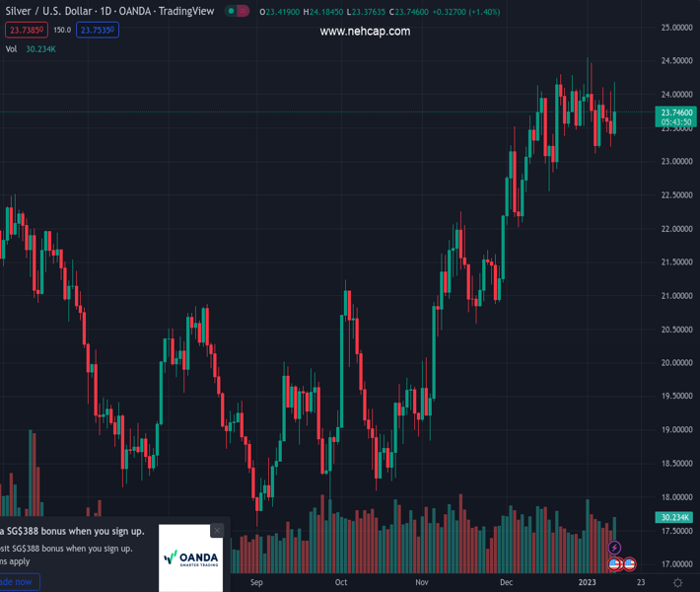Click the Trade now button in ad
Screen dimensions: 700x592
18,582
